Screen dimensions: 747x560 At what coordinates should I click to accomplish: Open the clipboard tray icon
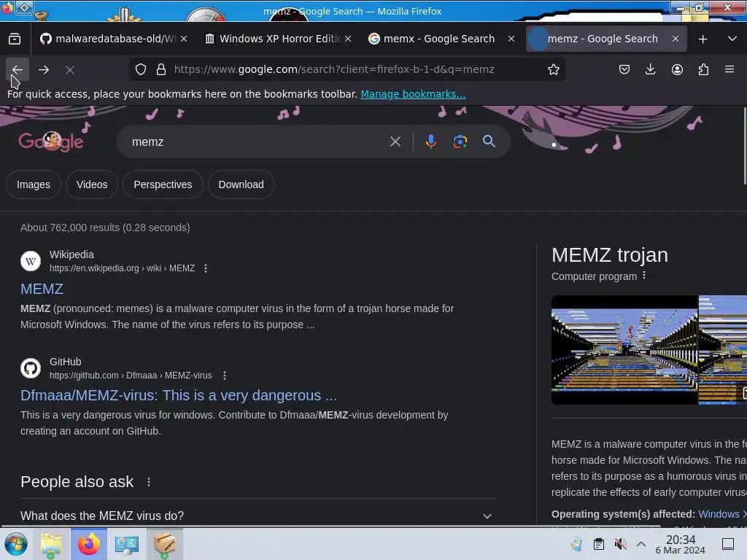click(x=598, y=544)
